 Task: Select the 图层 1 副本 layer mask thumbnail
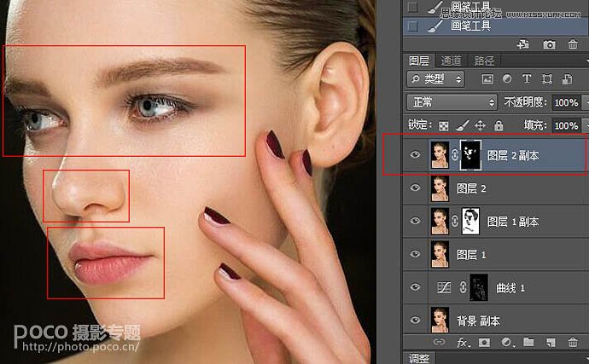point(470,222)
